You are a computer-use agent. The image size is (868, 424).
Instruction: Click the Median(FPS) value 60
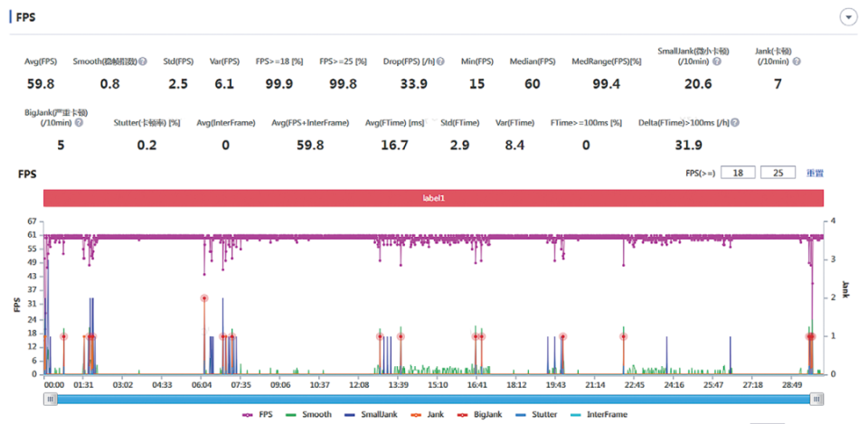pos(532,84)
